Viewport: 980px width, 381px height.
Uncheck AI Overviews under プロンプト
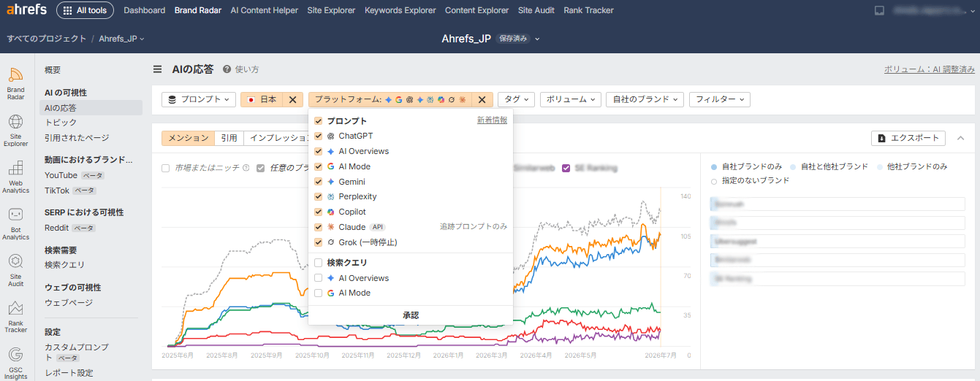click(x=318, y=151)
